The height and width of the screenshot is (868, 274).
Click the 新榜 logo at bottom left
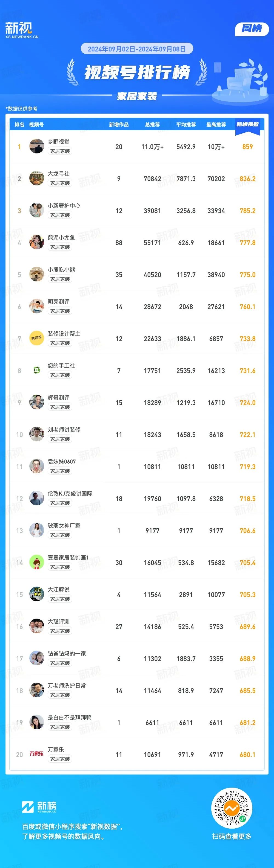point(39,807)
